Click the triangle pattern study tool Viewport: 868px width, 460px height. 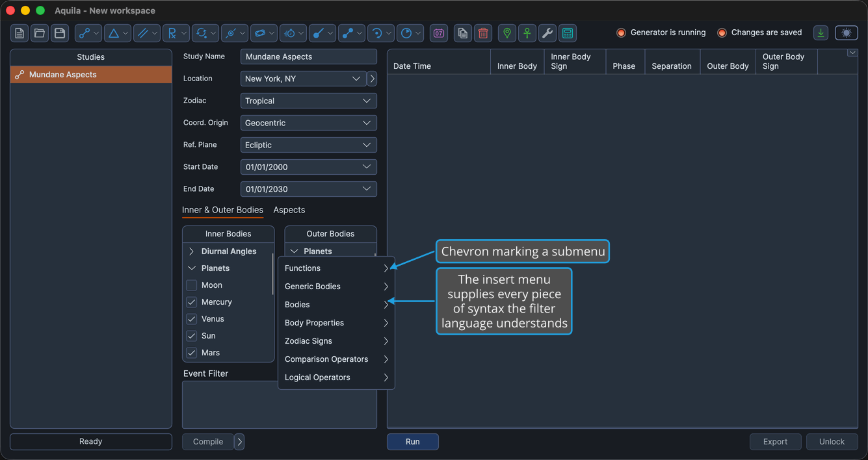pos(117,33)
